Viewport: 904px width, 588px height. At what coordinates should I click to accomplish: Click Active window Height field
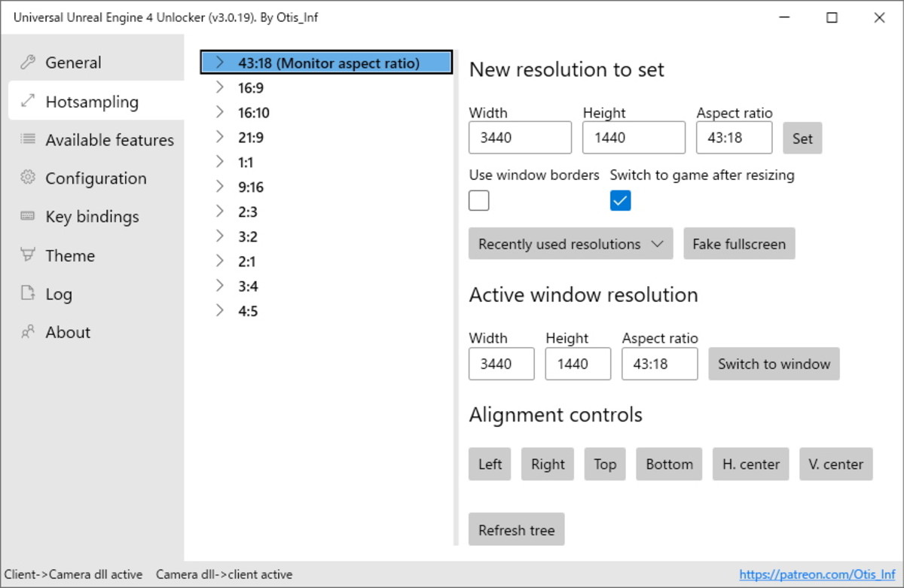pyautogui.click(x=578, y=364)
